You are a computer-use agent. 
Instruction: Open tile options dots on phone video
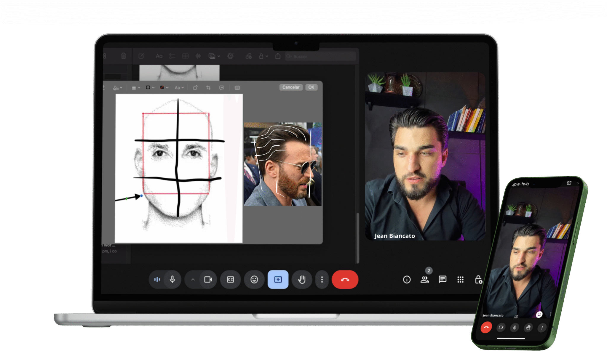pos(550,314)
